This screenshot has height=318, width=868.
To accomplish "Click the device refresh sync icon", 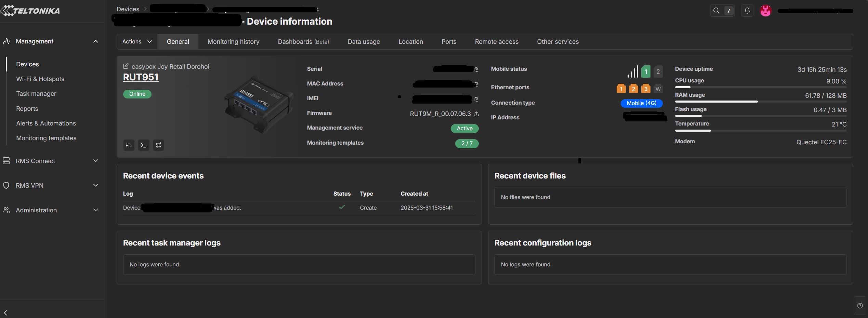I will pos(159,145).
